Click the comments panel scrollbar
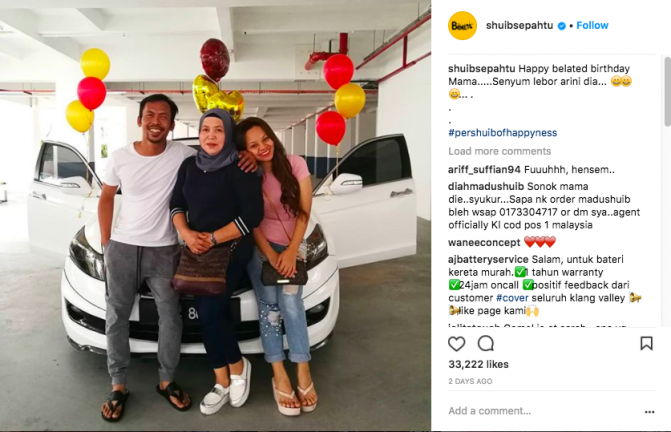671x432 pixels. click(667, 92)
